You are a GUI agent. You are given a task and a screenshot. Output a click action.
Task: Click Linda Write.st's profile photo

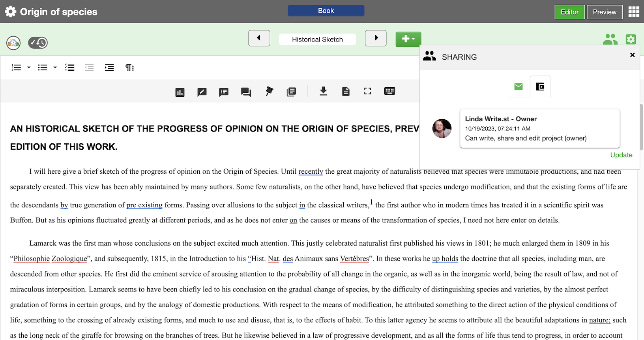[442, 128]
